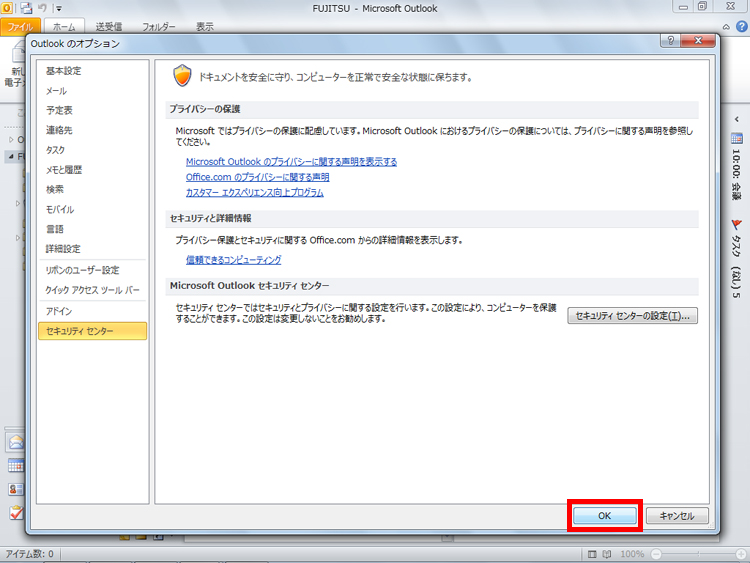Switch to the 表示 ribbon tab

(x=204, y=27)
